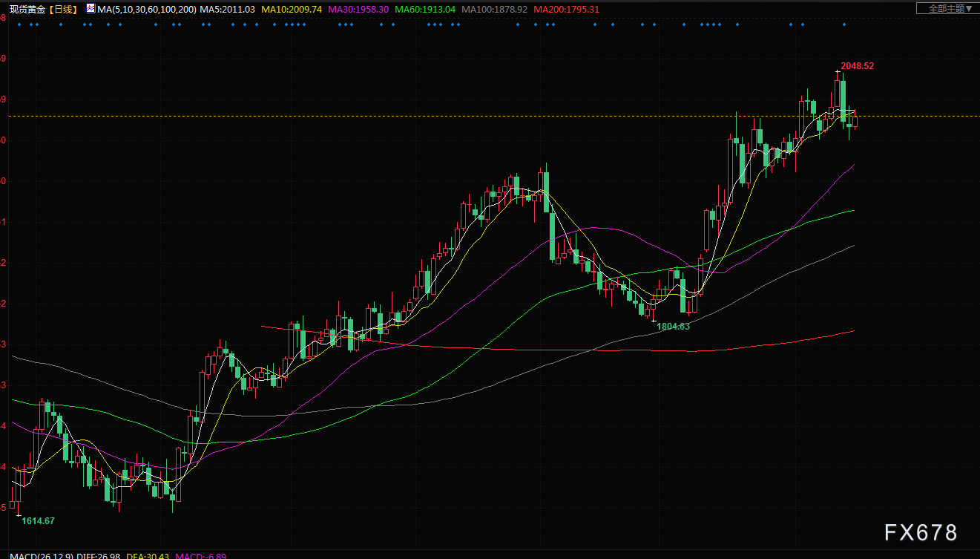The height and width of the screenshot is (559, 980).
Task: Open the 全部主题 dropdown
Action: [946, 9]
